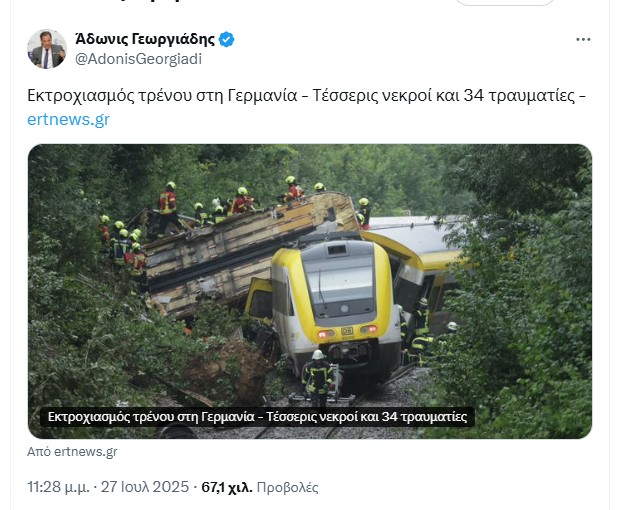Image resolution: width=619 pixels, height=510 pixels.
Task: Open the three-dot more options menu
Action: point(583,39)
